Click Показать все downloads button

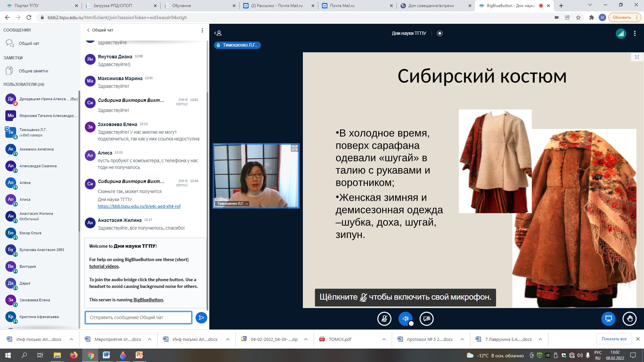(x=614, y=339)
